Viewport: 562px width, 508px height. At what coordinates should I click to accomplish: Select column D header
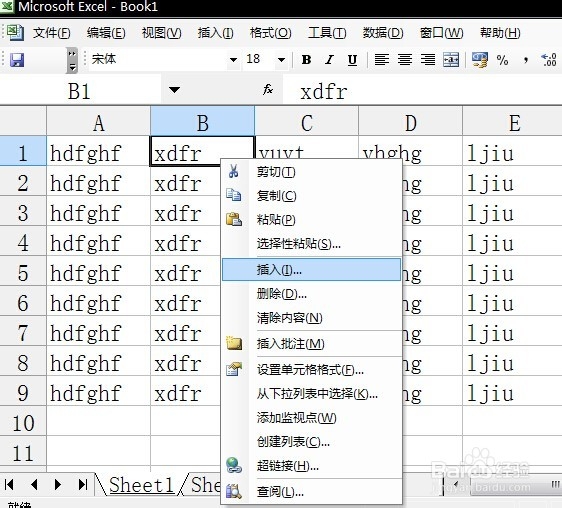[x=410, y=122]
